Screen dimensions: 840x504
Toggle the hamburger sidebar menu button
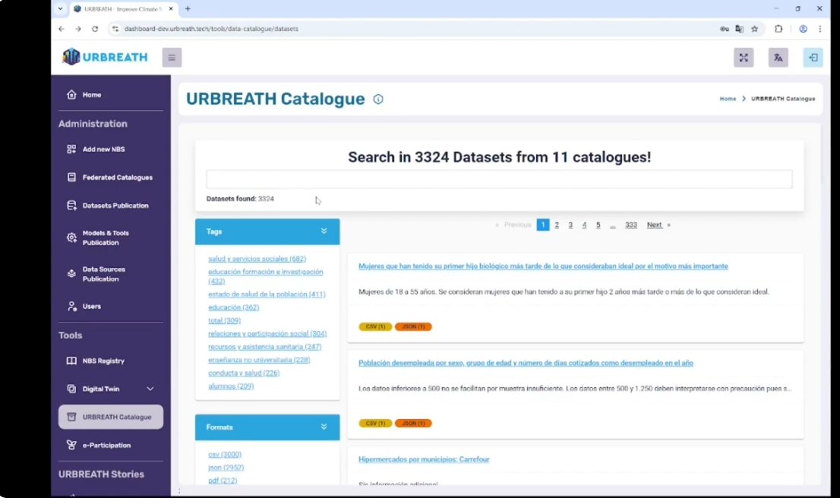[172, 58]
